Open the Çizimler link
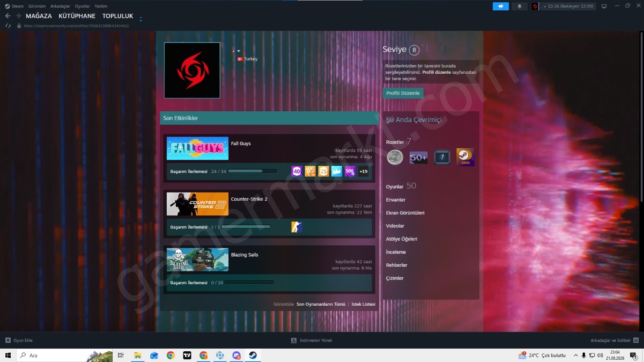 tap(395, 278)
